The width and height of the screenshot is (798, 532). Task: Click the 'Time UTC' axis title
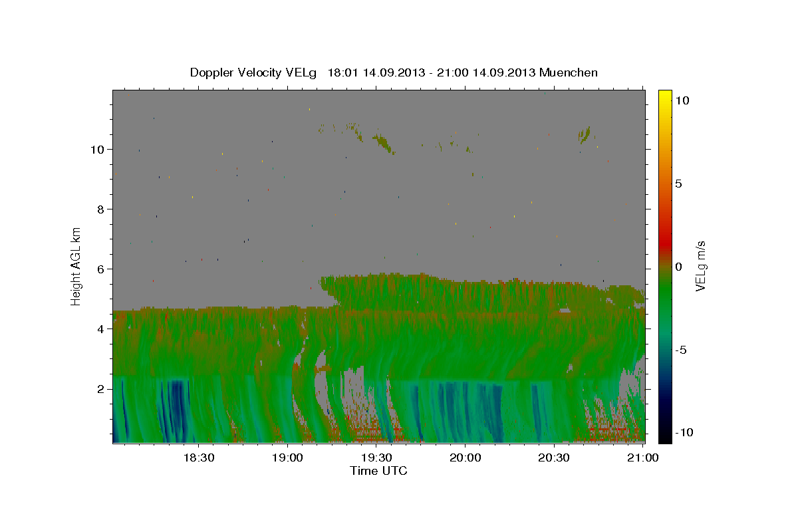(x=378, y=471)
